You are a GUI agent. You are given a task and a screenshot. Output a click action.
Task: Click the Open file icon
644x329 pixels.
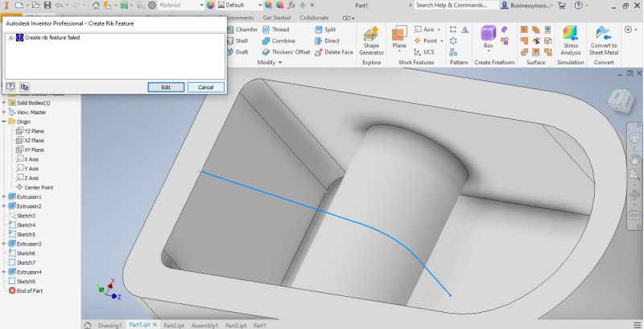pos(35,6)
